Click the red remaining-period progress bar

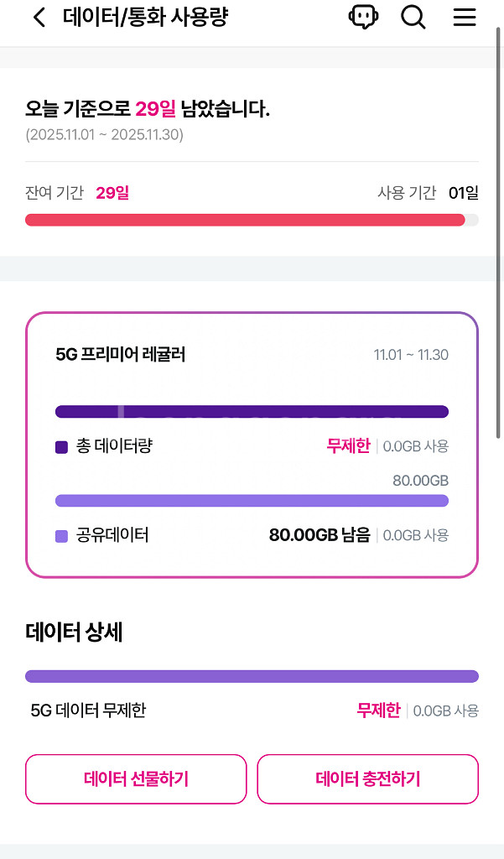pyautogui.click(x=252, y=220)
